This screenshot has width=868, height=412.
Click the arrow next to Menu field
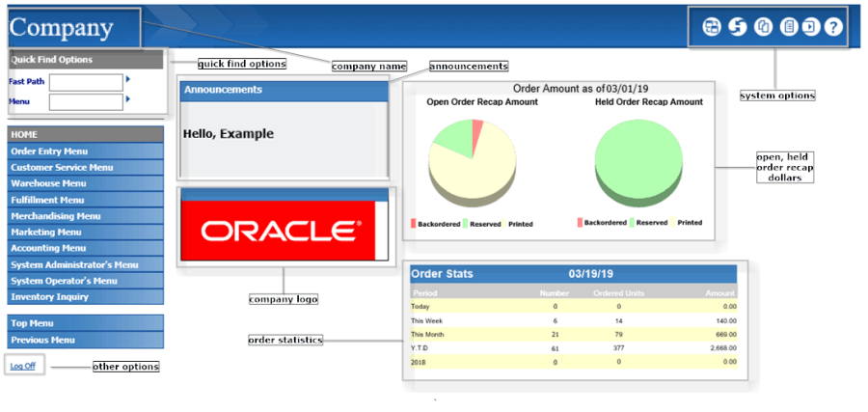128,99
